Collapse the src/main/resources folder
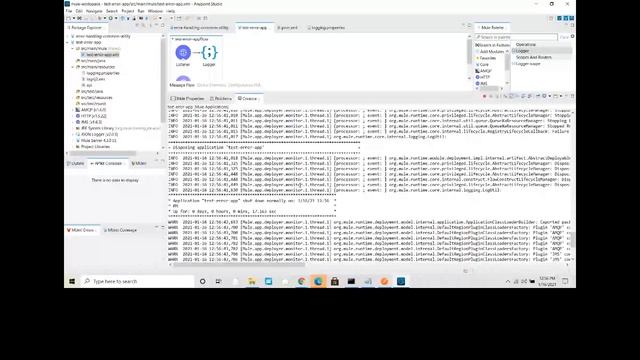The width and height of the screenshot is (640, 360). tap(73, 67)
